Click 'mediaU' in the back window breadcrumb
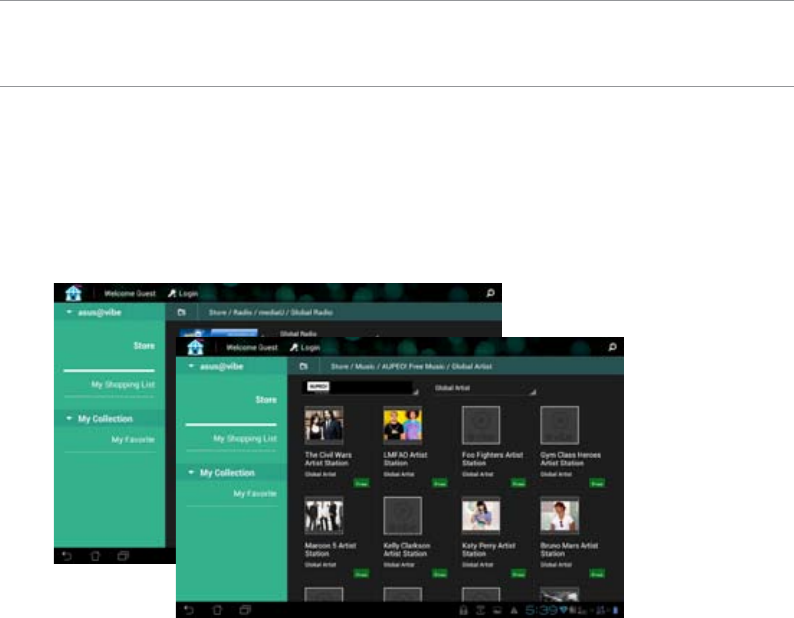 pyautogui.click(x=271, y=313)
